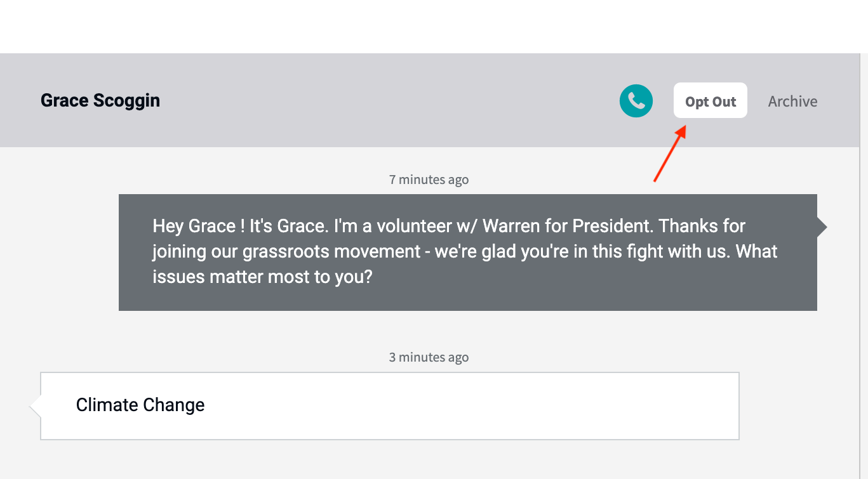The image size is (868, 479).
Task: Archive this conversation
Action: pyautogui.click(x=792, y=101)
